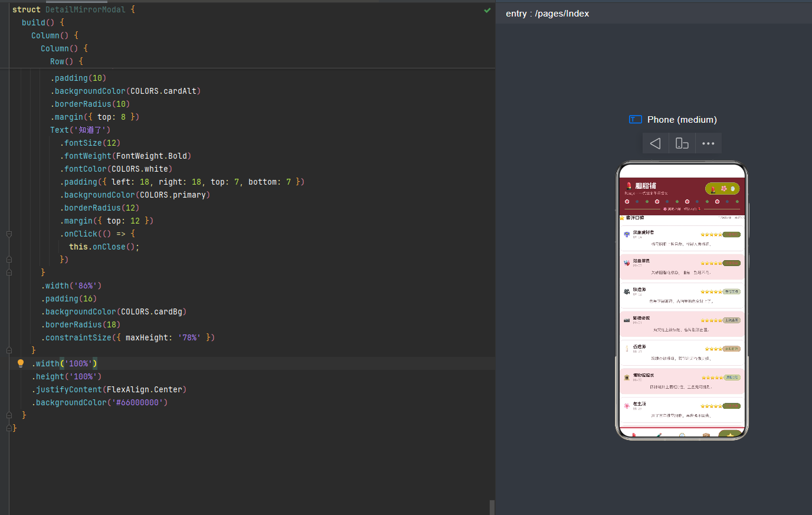Click the entry : /pages/Index previewer title

click(547, 14)
